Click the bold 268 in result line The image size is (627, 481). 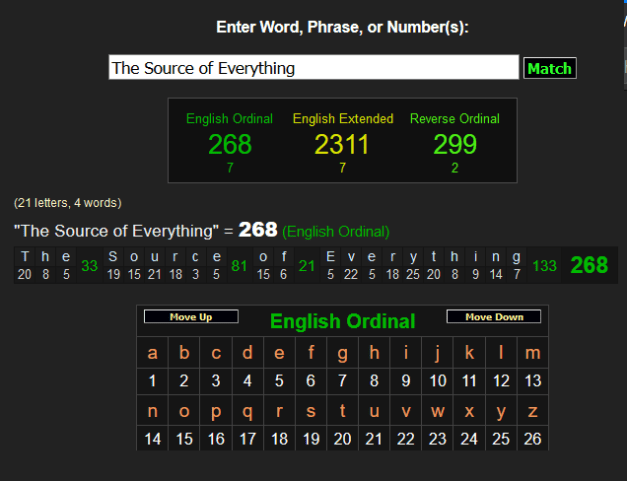click(257, 230)
